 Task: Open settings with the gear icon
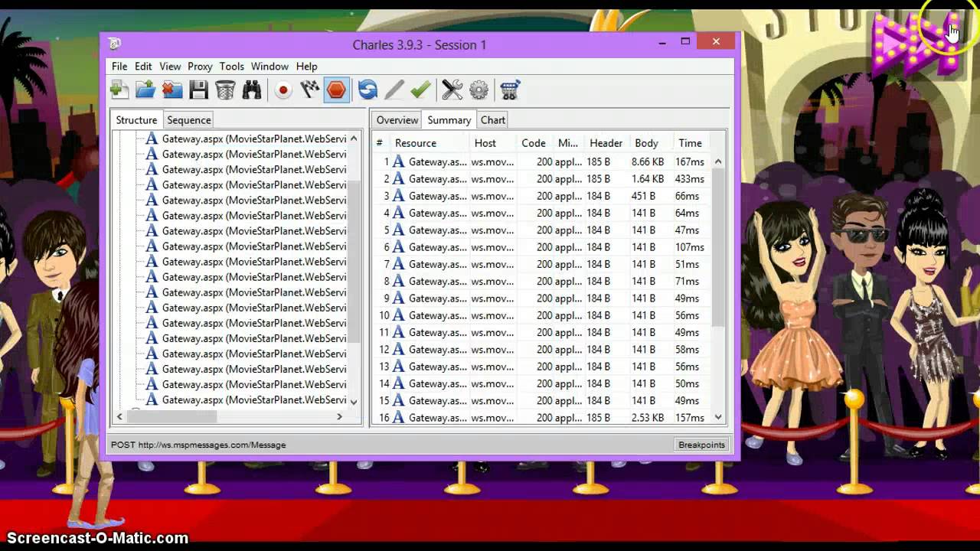[479, 90]
